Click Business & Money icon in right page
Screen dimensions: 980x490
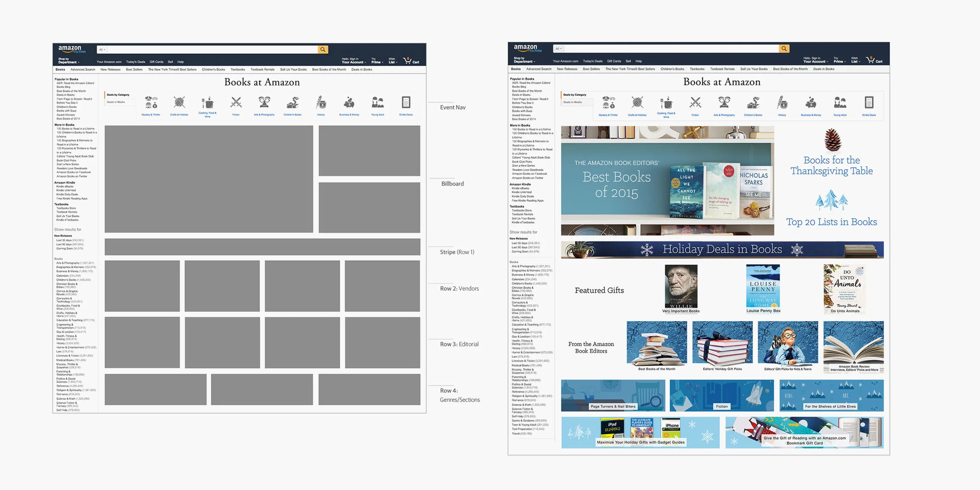coord(811,103)
